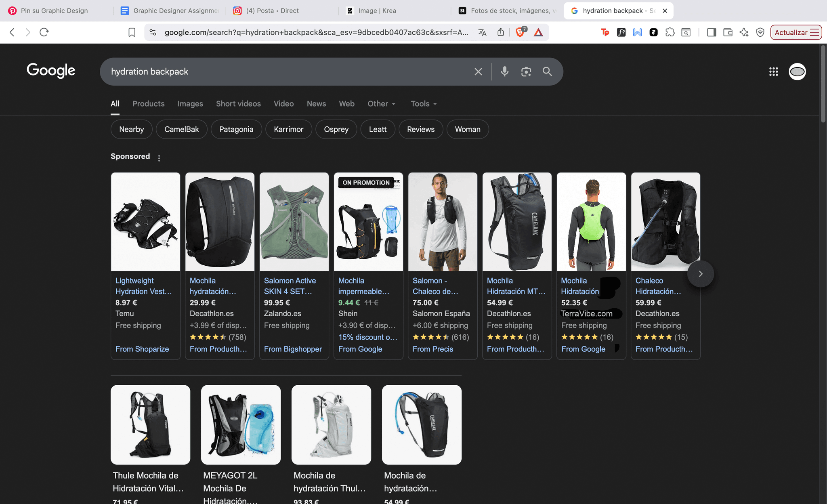
Task: Show next sponsored products with arrow
Action: [700, 274]
